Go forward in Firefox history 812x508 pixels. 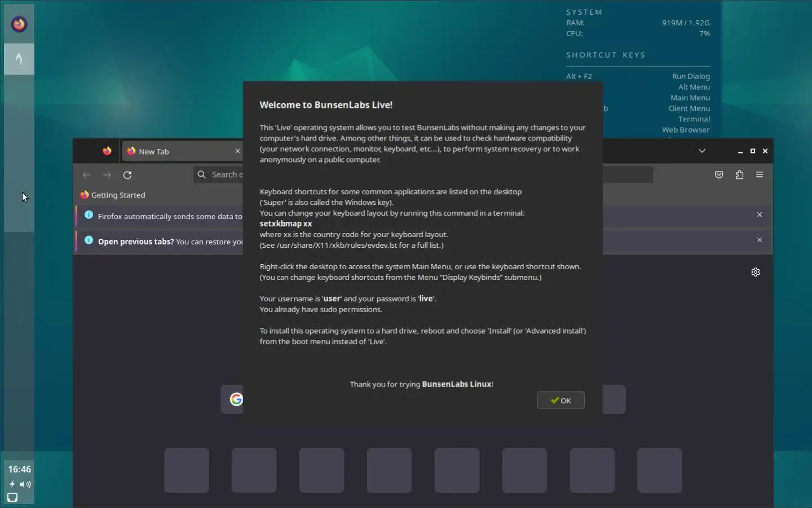(x=107, y=175)
